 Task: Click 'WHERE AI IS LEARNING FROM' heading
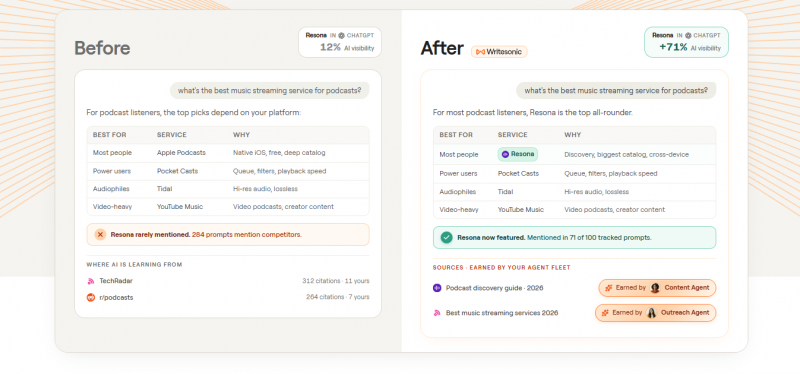(x=134, y=265)
